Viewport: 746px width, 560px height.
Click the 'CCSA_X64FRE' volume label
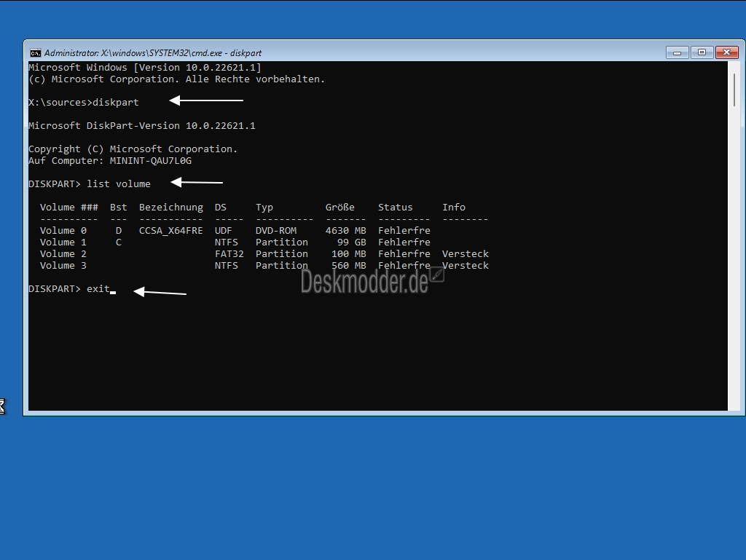click(x=170, y=231)
